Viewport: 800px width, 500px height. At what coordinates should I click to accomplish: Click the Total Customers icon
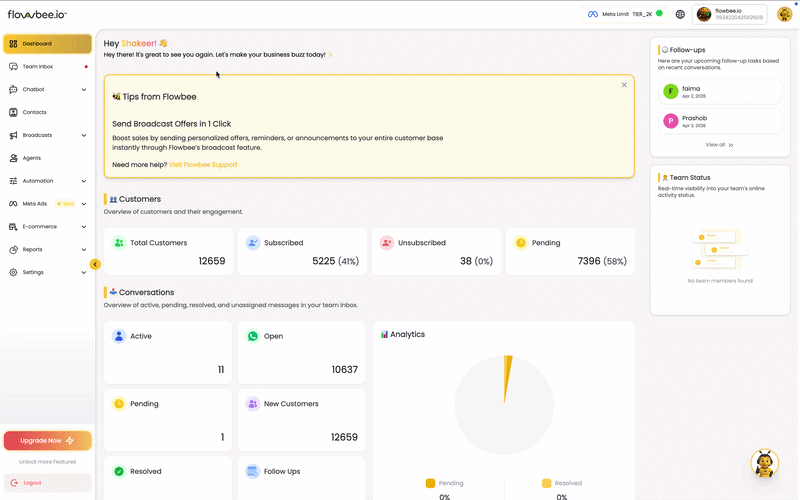coord(119,243)
